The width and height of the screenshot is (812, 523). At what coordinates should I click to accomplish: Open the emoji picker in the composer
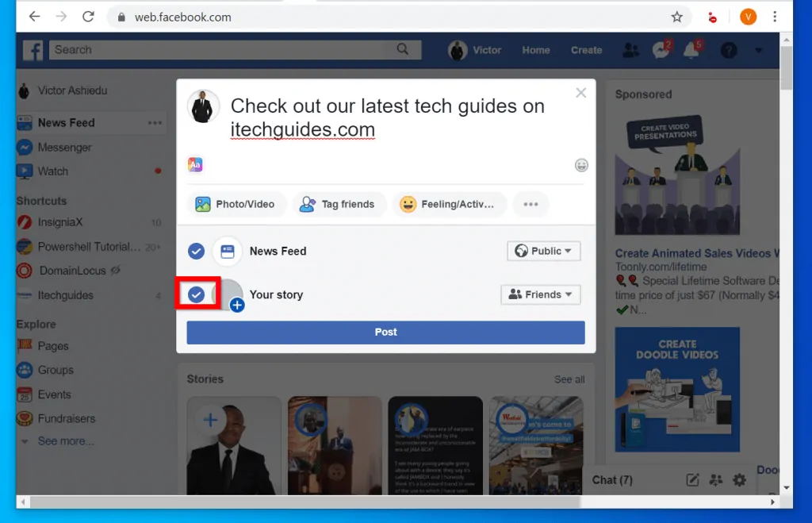(x=581, y=165)
